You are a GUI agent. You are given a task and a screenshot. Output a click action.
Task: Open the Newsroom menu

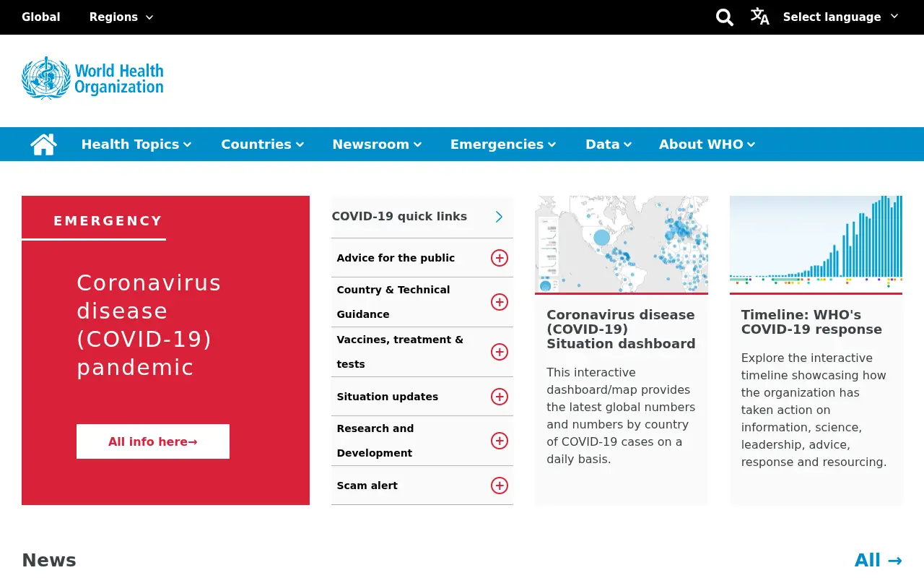coord(377,144)
